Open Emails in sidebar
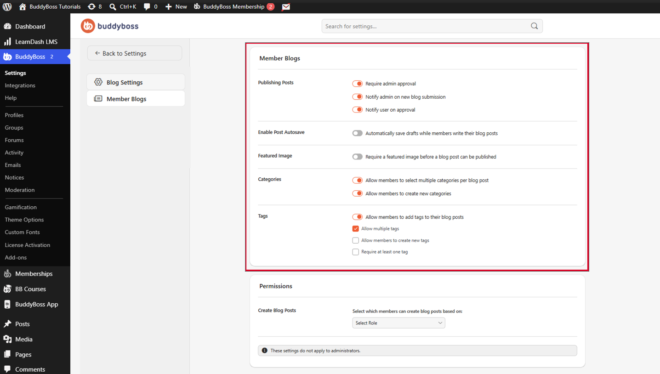660x374 pixels. point(13,165)
